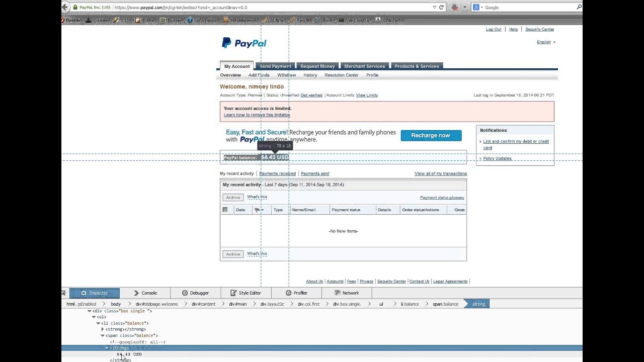Open the Security Center link in header
This screenshot has width=644, height=362.
coord(539,29)
